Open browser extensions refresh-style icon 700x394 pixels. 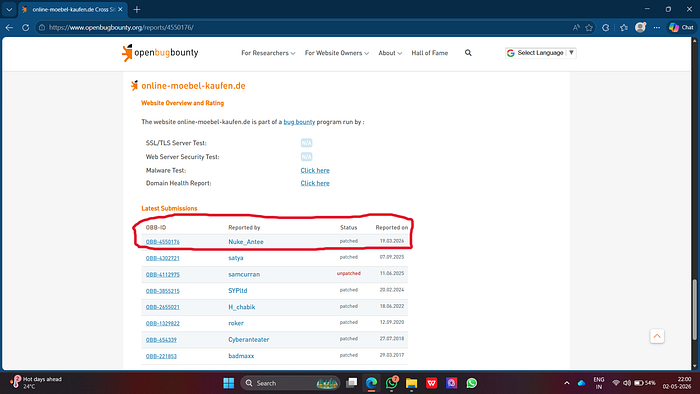point(605,27)
